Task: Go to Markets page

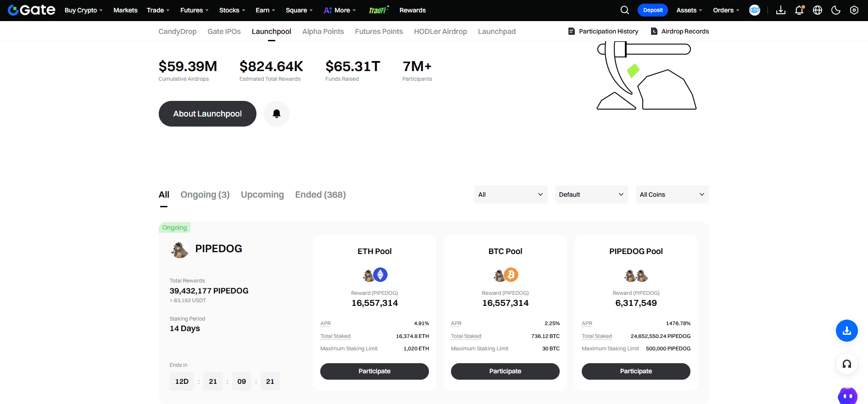Action: click(125, 10)
